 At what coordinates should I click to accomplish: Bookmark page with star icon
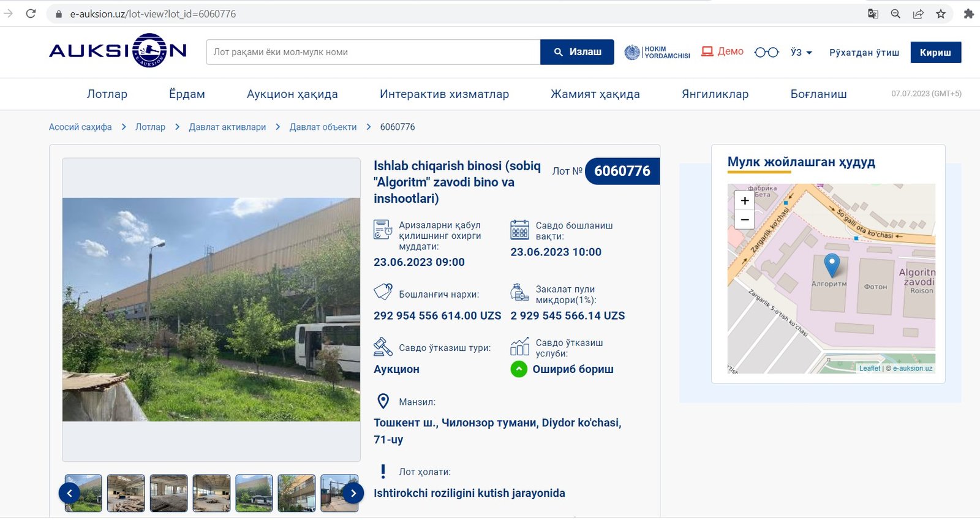pyautogui.click(x=941, y=13)
